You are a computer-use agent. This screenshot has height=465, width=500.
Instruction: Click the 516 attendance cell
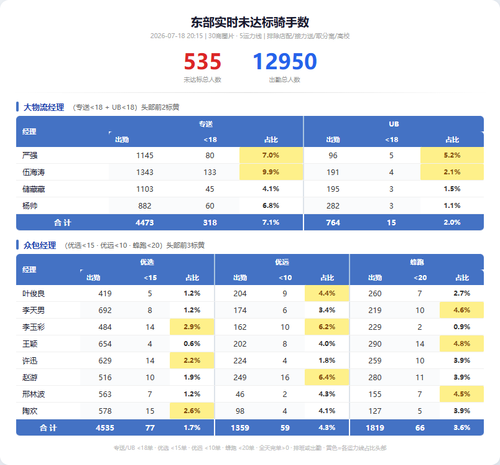105,377
